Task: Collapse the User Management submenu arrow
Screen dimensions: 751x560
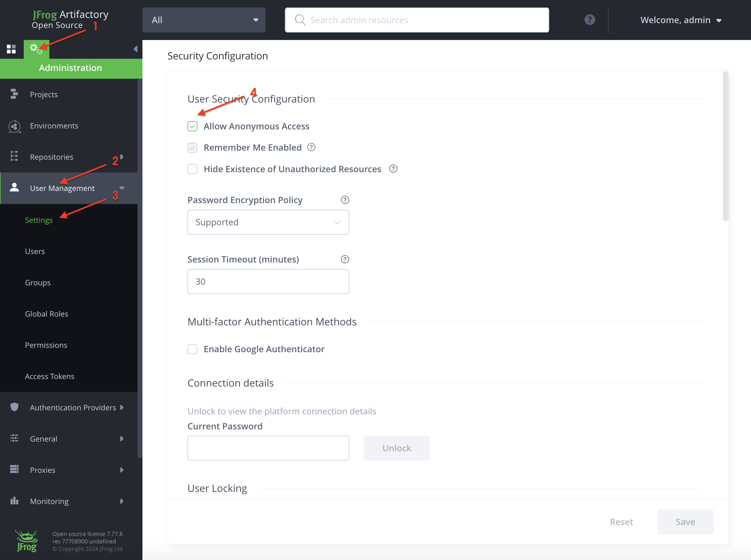Action: pyautogui.click(x=122, y=188)
